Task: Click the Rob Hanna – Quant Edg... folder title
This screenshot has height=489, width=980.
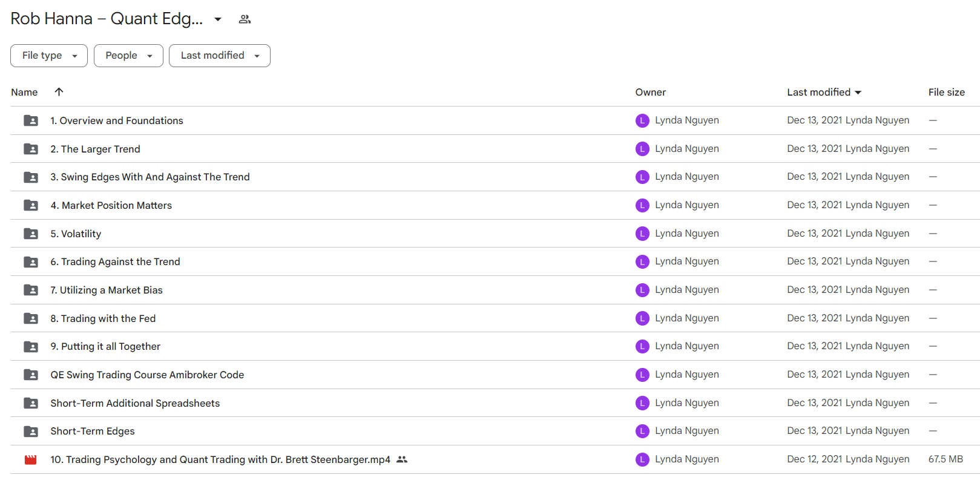Action: (107, 19)
